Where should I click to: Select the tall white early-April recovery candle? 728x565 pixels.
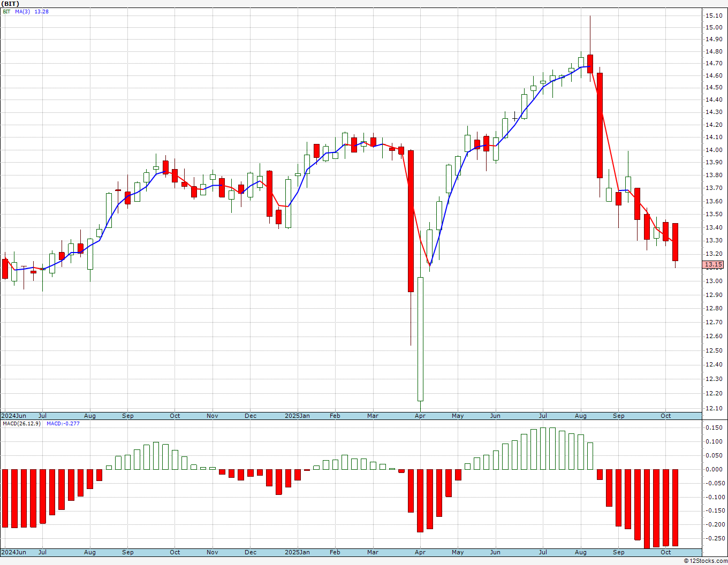[421, 339]
